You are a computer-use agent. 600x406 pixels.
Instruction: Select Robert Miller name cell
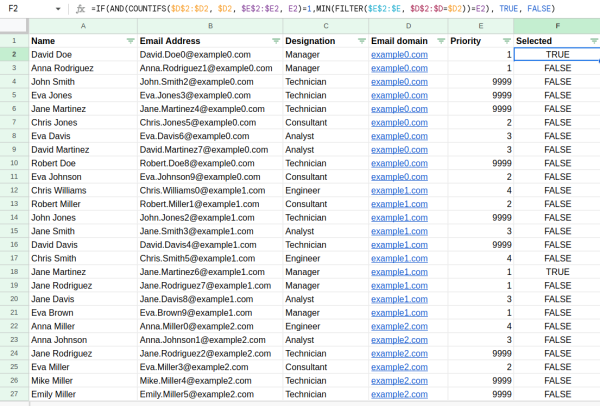pos(83,204)
